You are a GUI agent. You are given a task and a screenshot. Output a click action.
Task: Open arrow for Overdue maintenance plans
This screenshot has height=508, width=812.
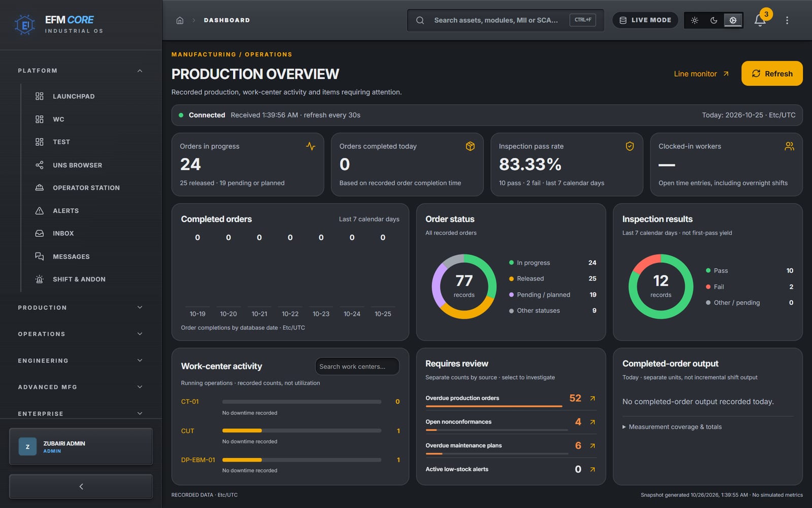[x=592, y=446]
